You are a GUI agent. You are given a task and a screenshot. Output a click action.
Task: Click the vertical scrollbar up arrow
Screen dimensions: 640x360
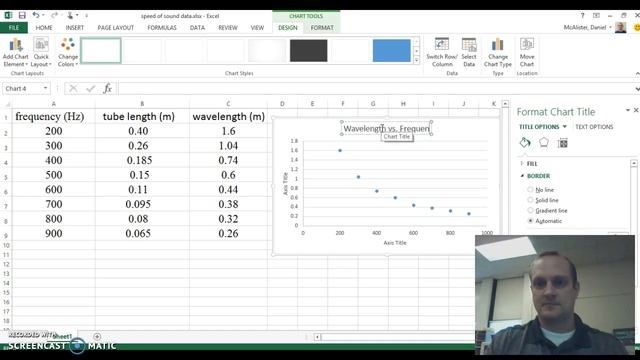tap(505, 104)
